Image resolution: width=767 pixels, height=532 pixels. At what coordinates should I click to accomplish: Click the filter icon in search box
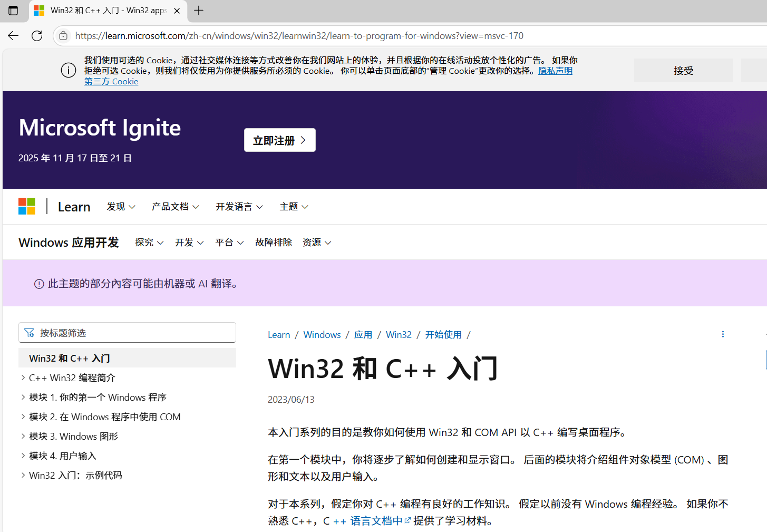[x=30, y=333]
